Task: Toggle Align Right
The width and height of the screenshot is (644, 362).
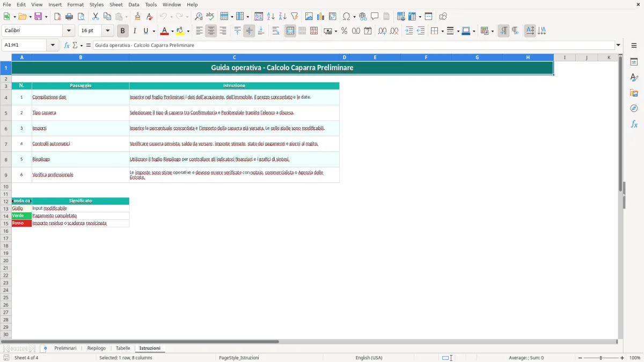Action: (x=223, y=31)
